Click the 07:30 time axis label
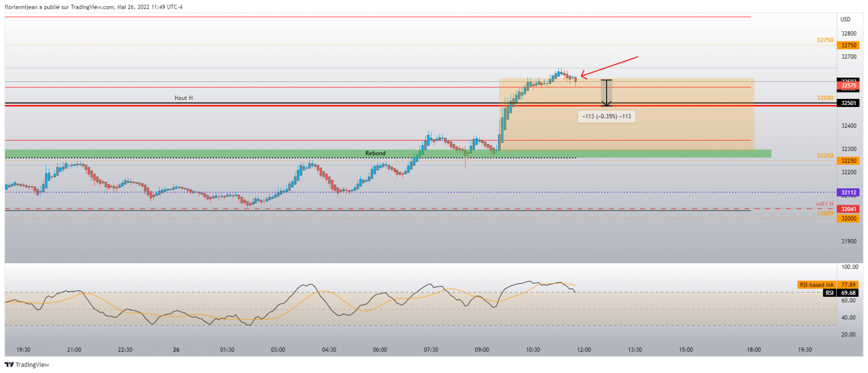868x373 pixels. point(431,350)
